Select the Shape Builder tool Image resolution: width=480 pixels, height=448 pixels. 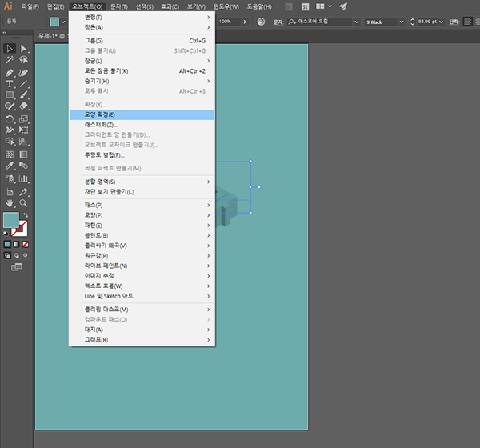coord(10,141)
